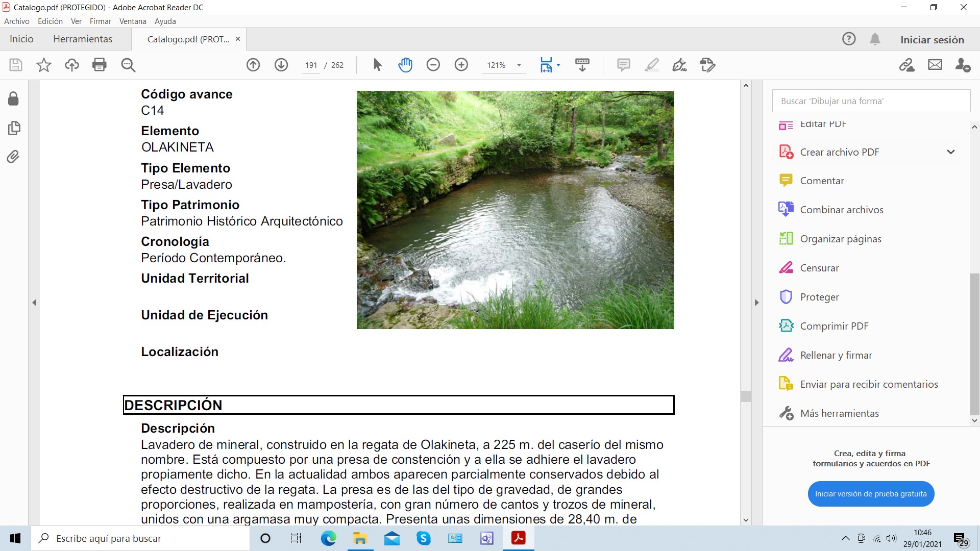
Task: Open the Firmar menu
Action: click(101, 21)
